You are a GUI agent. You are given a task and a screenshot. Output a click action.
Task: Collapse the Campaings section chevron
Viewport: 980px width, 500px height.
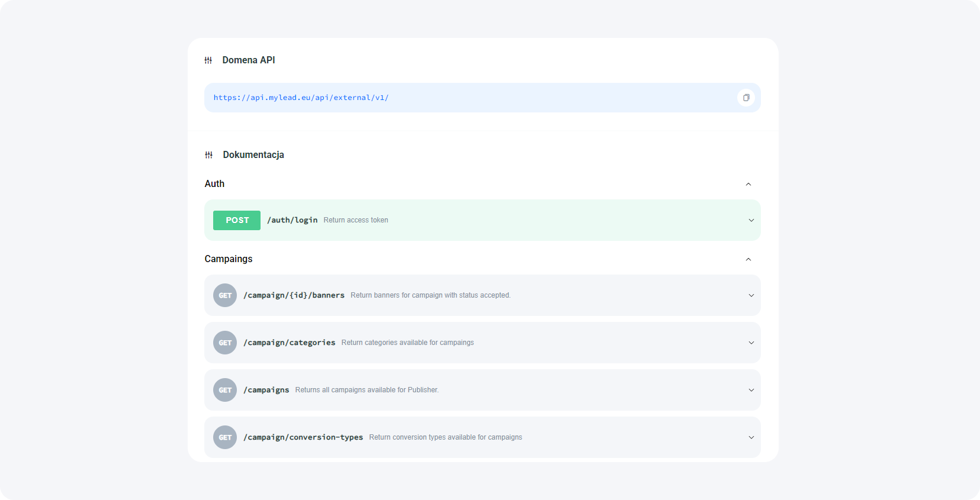(x=748, y=259)
